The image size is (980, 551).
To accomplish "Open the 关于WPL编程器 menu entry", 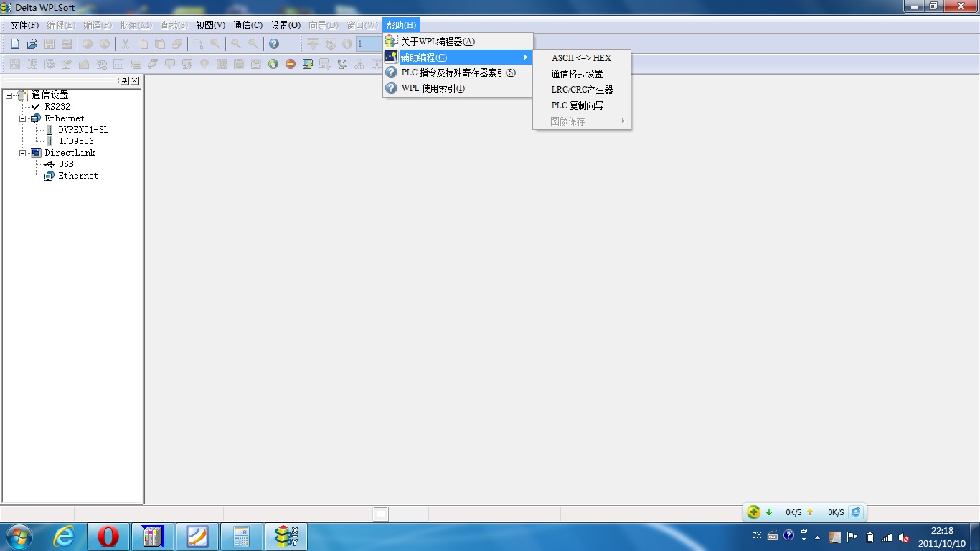I will (x=438, y=42).
